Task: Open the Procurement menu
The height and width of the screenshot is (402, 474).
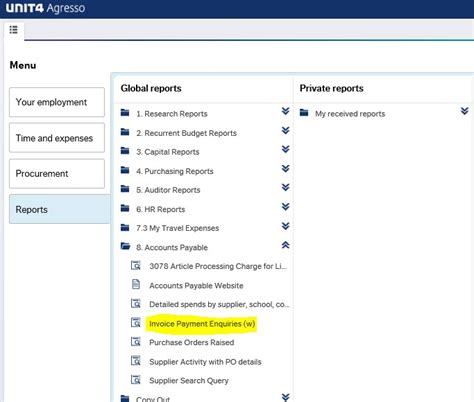Action: coord(57,174)
